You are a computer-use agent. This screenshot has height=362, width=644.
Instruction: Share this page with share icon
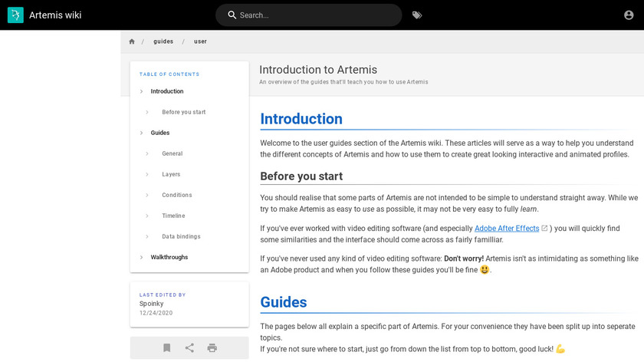(189, 348)
